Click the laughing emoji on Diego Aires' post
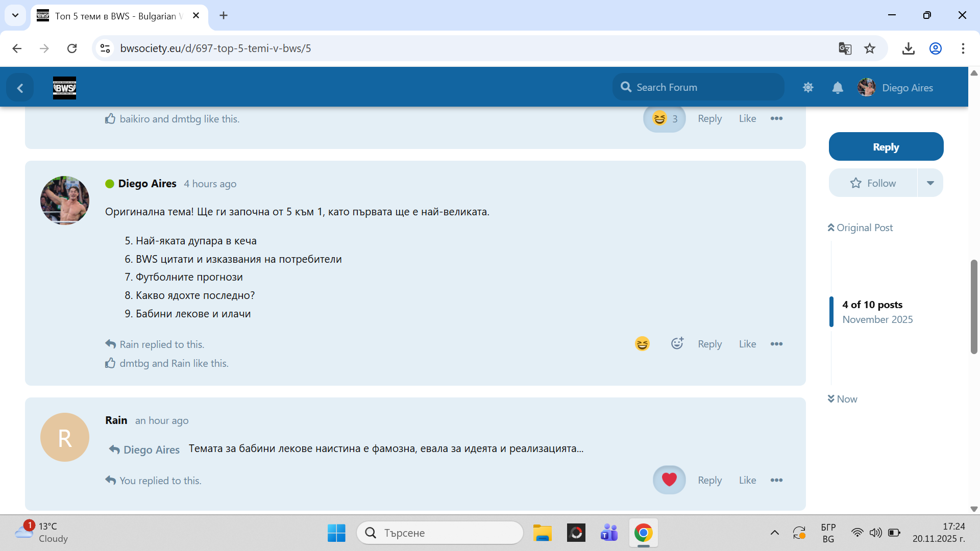This screenshot has width=980, height=551. coord(642,344)
